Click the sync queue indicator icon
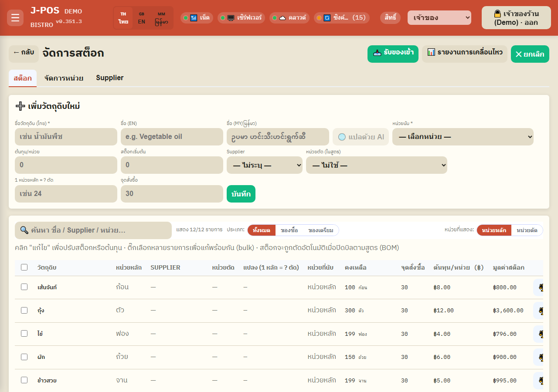This screenshot has width=558, height=392. point(327,18)
